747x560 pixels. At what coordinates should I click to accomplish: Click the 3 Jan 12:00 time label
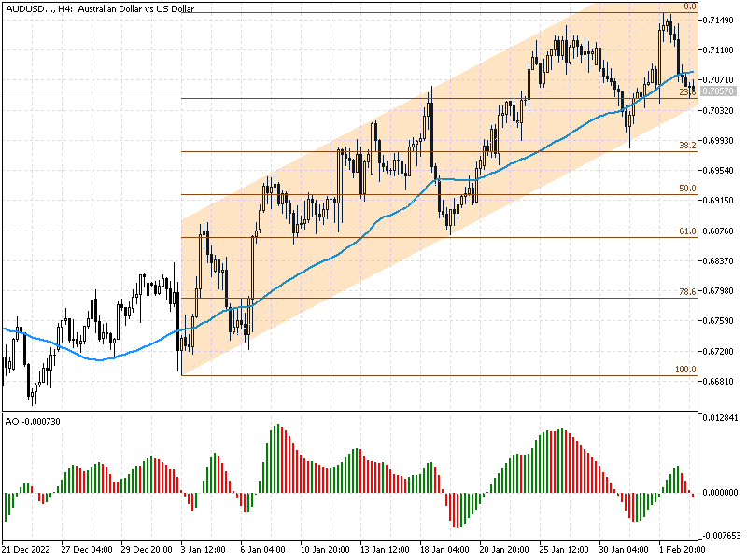click(x=203, y=550)
